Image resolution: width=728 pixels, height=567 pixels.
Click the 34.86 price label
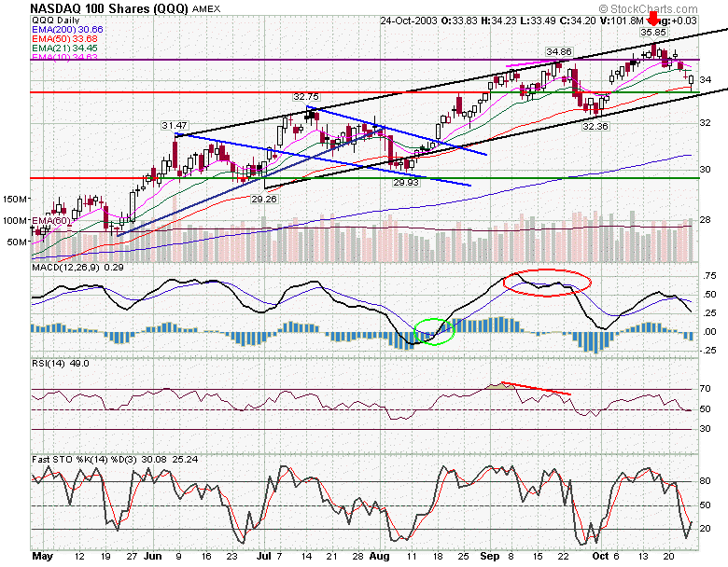(x=558, y=51)
